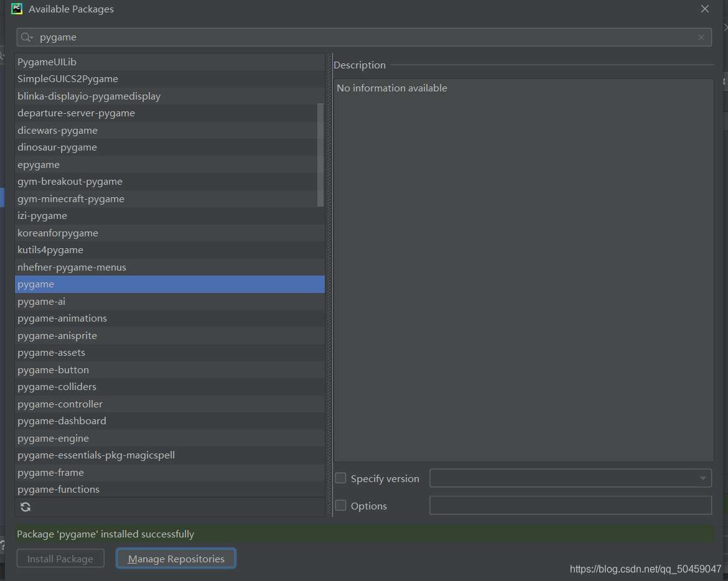
Task: Select pygame-essentials-pkg-magicspell package
Action: (170, 455)
